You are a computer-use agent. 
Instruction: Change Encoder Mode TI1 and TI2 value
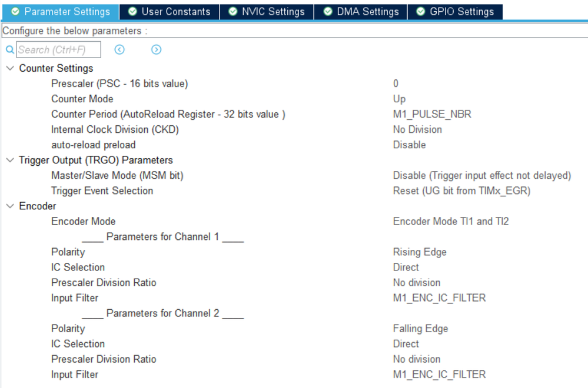(x=451, y=222)
